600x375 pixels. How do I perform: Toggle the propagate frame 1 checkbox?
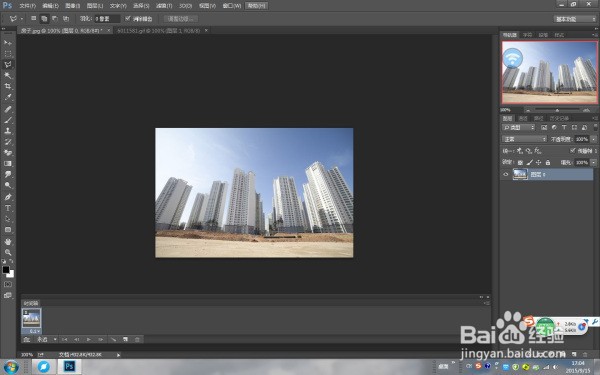tap(572, 151)
